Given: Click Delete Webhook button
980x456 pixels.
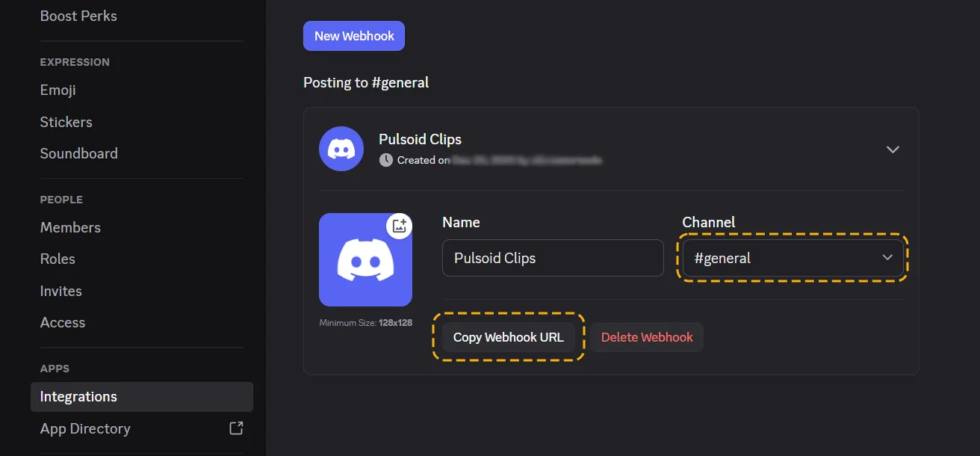Looking at the screenshot, I should [647, 337].
